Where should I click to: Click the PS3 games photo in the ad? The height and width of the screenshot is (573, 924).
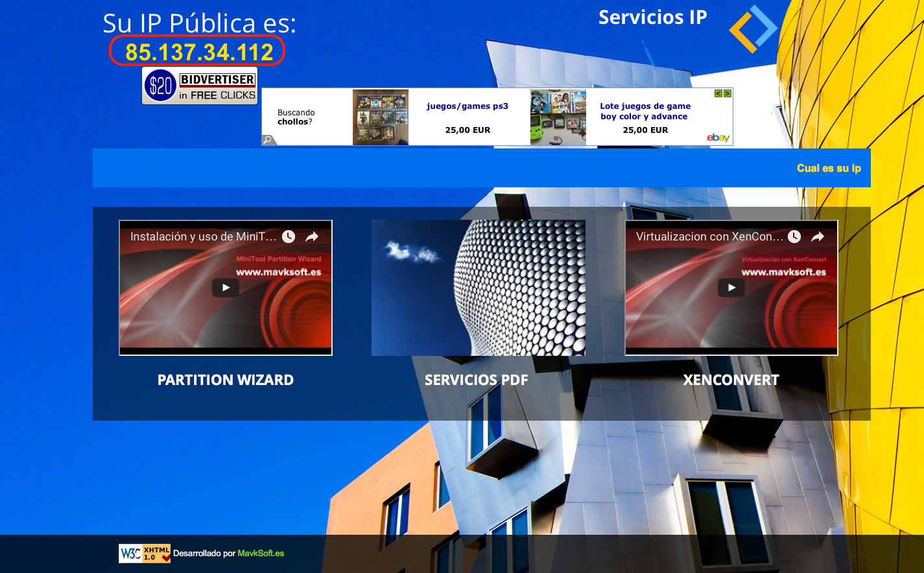[380, 117]
